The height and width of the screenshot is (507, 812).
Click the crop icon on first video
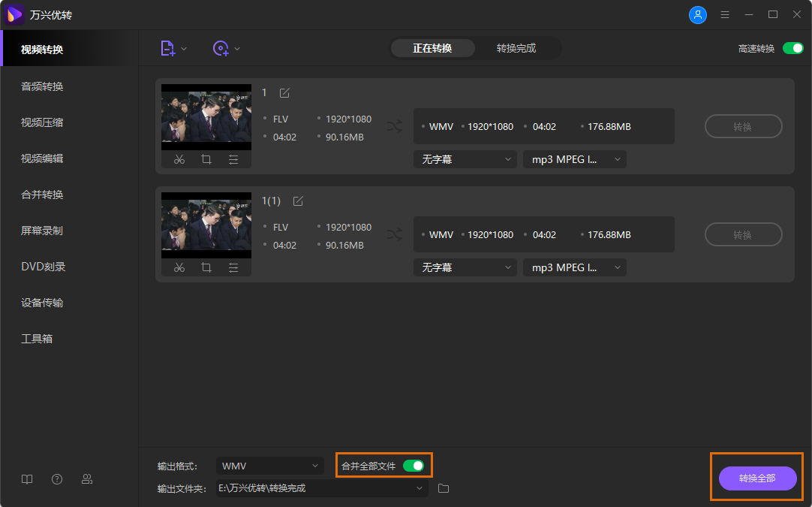point(206,159)
